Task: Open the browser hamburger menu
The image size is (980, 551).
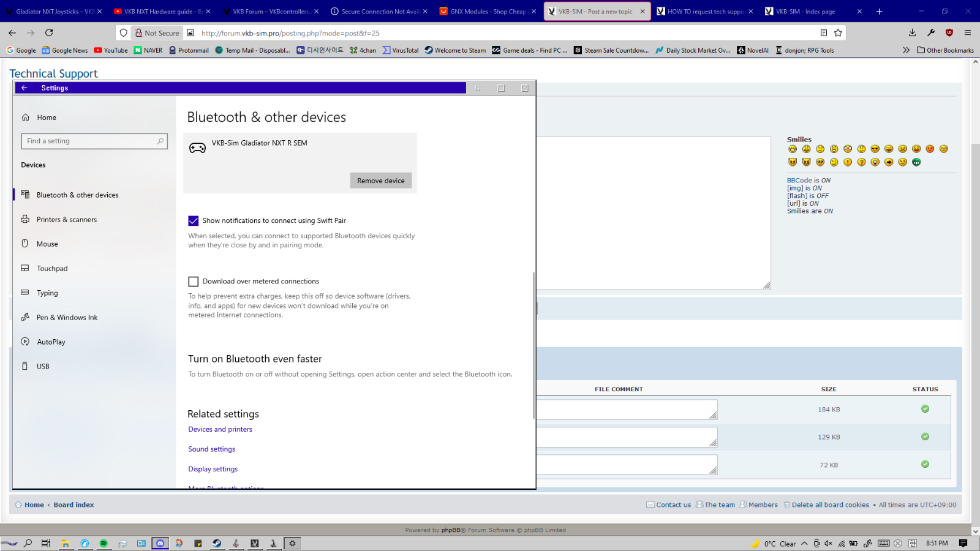Action: point(968,33)
